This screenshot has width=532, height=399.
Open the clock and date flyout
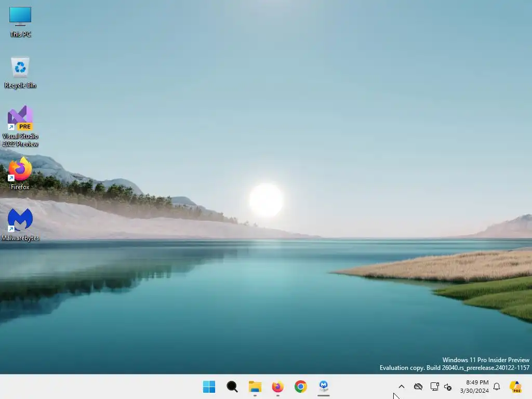point(474,387)
